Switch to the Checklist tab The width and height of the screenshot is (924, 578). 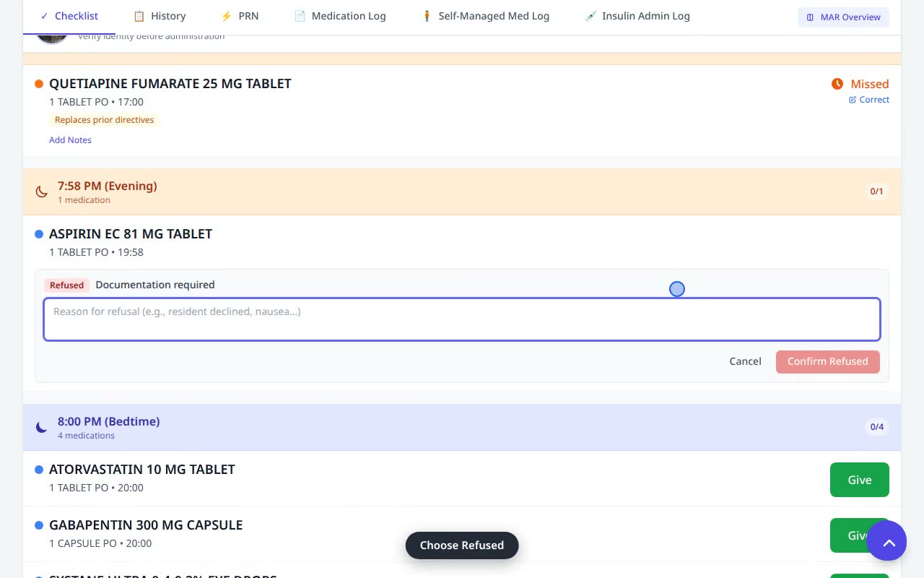coord(69,16)
